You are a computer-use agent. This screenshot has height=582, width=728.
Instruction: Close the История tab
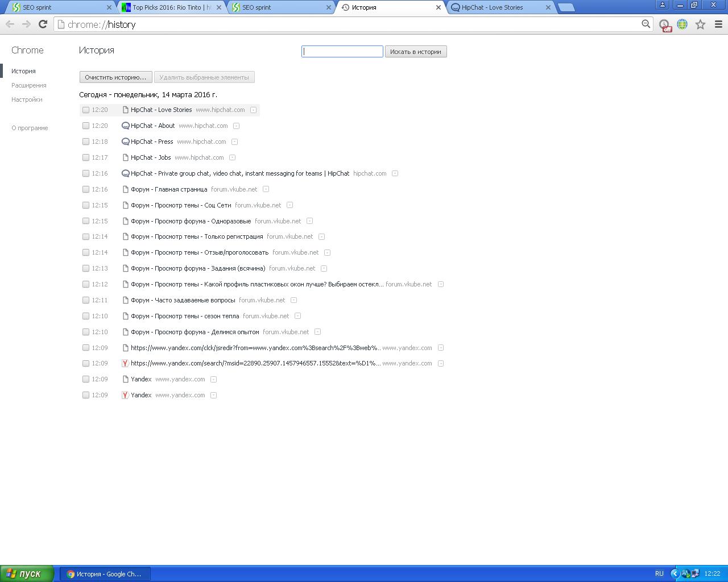coord(438,7)
